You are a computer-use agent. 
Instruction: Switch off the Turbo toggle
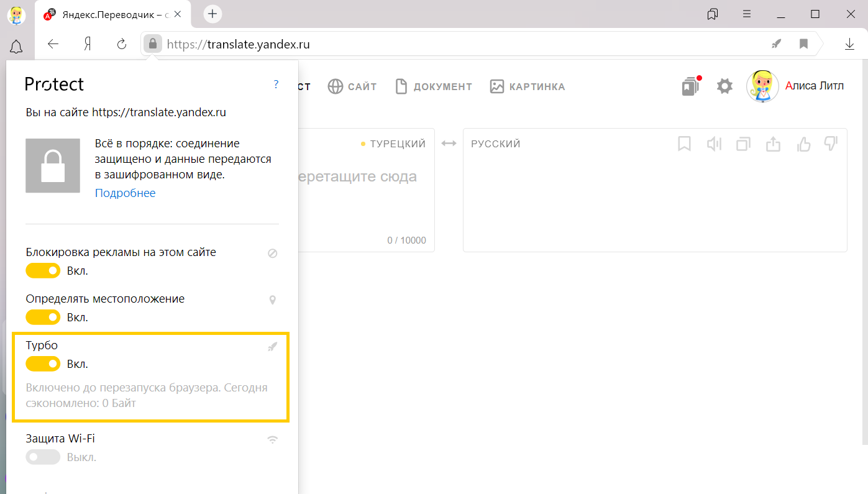pyautogui.click(x=43, y=364)
